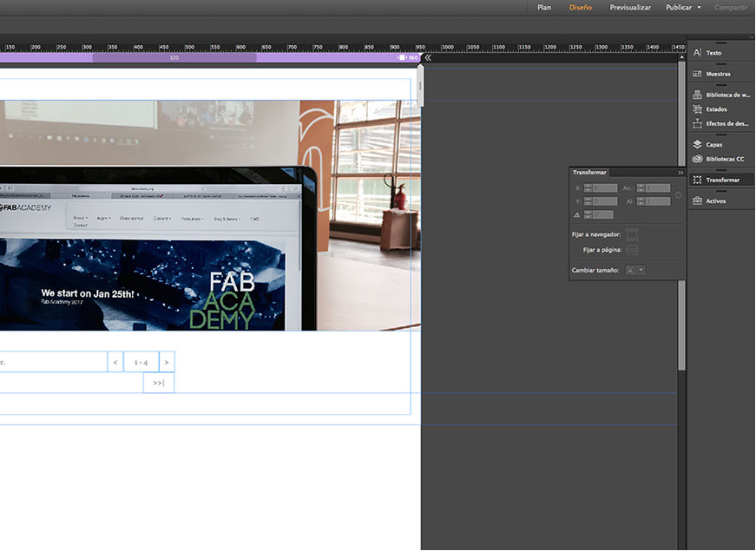The width and height of the screenshot is (756, 551).
Task: Click the X position field in Transformar
Action: pos(605,187)
